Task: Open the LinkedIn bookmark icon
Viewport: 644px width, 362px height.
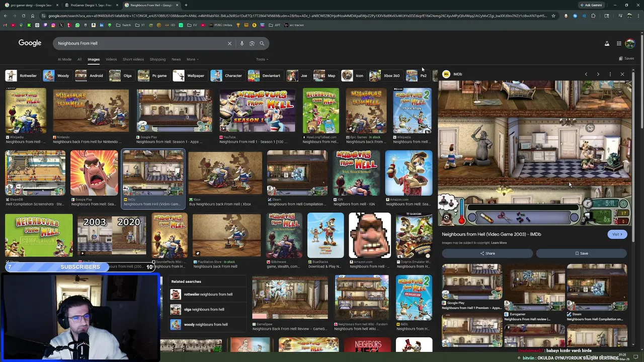Action: (101, 25)
